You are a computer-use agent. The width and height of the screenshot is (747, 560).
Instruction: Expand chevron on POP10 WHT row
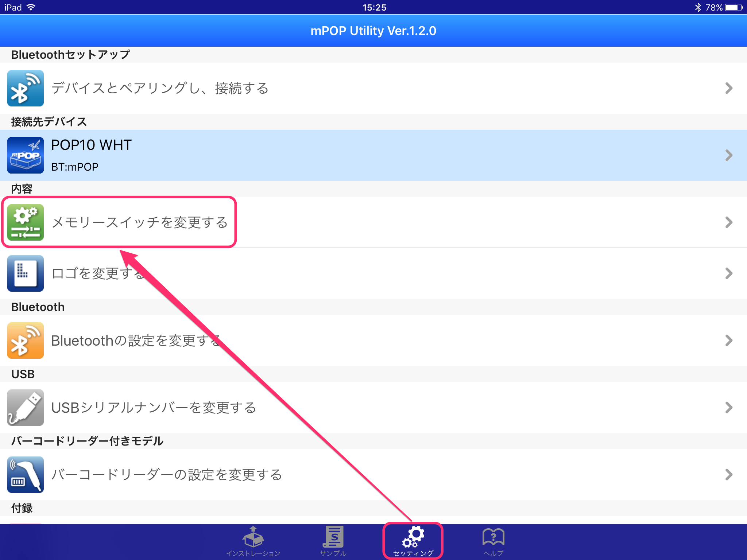point(728,155)
